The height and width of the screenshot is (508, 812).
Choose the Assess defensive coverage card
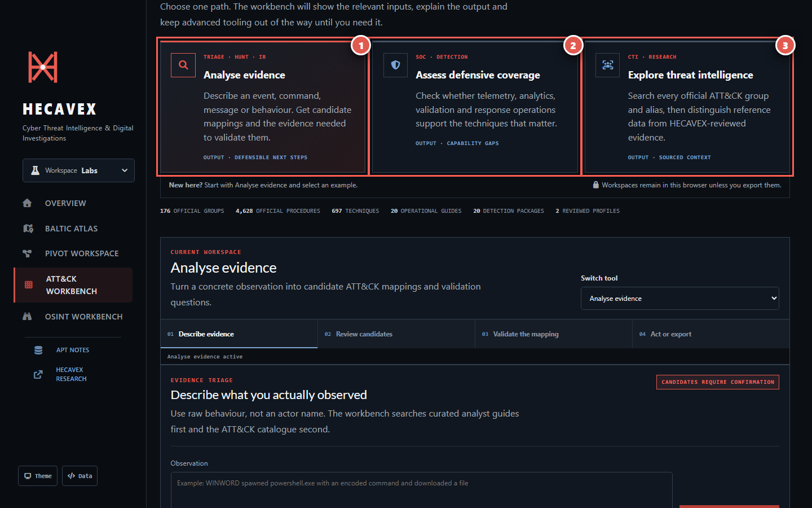(475, 107)
